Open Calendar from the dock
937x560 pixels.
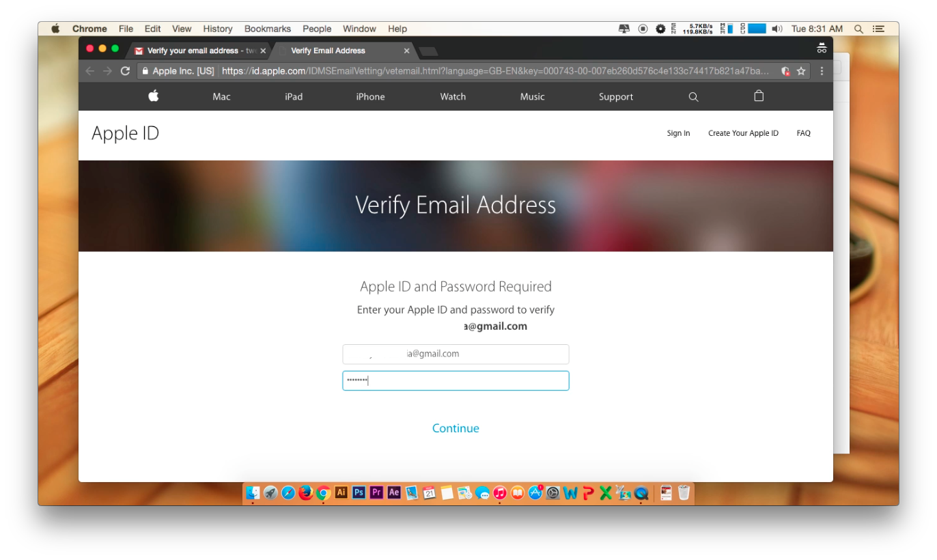(430, 492)
